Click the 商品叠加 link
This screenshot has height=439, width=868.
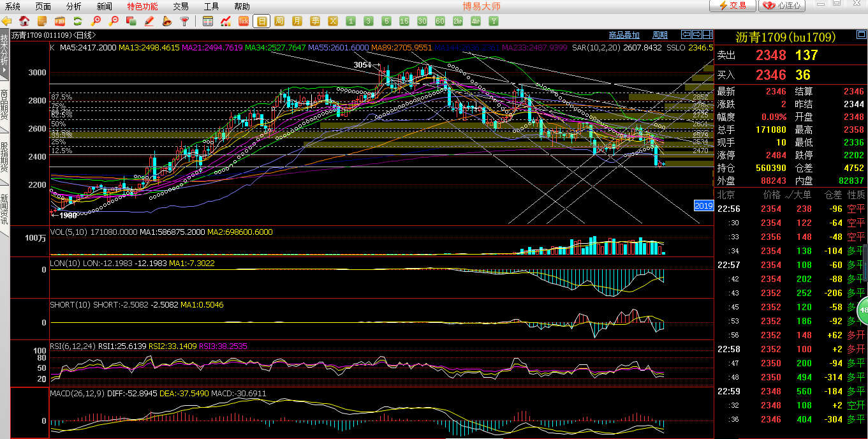624,35
